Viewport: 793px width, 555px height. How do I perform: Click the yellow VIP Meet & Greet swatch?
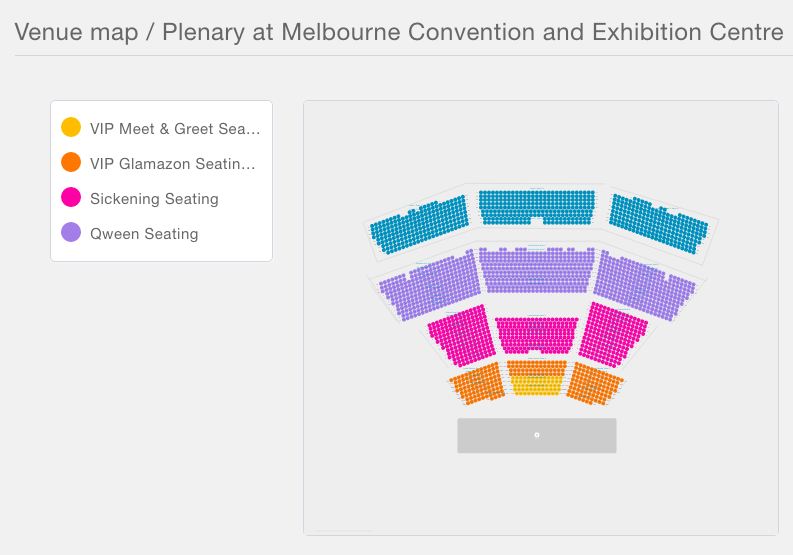[x=71, y=127]
